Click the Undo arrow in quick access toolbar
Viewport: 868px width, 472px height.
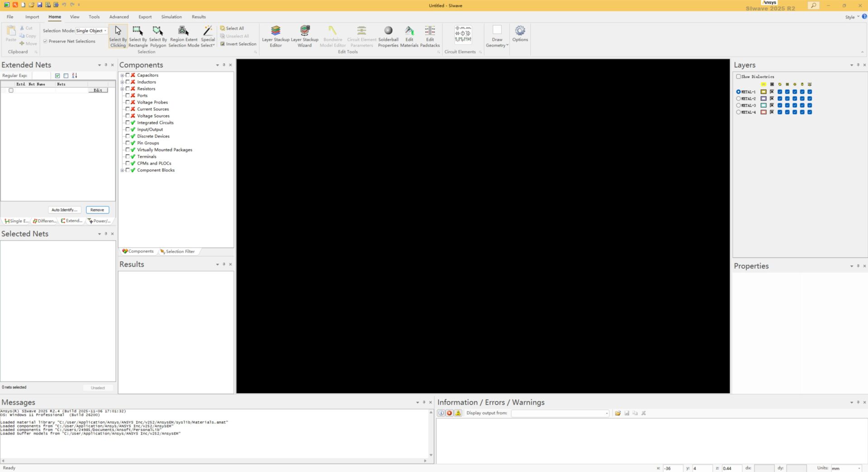[x=64, y=5]
